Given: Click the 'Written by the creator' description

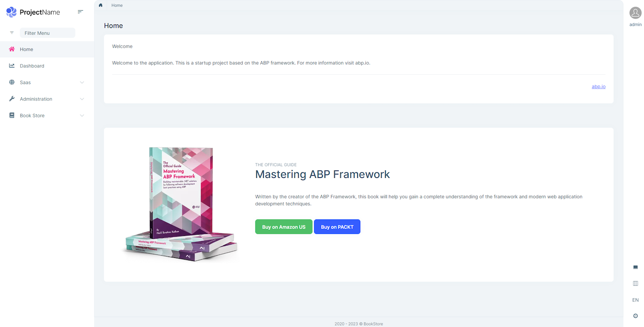Looking at the screenshot, I should [419, 200].
